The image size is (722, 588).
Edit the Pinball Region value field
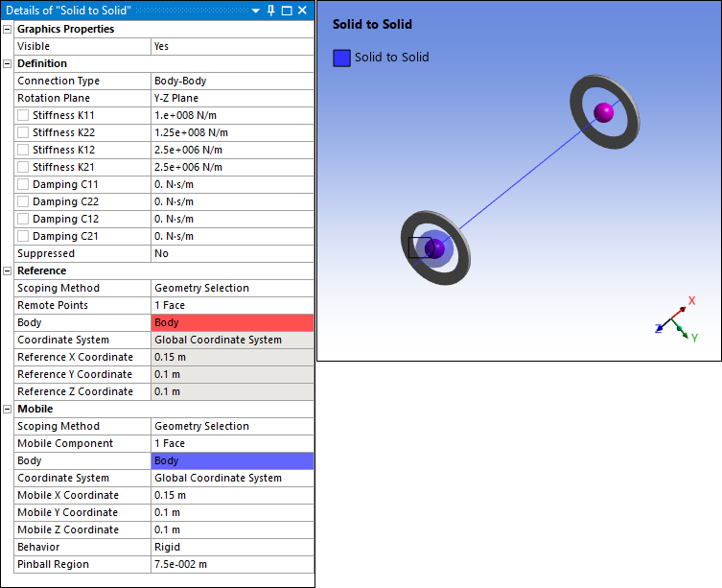point(231,564)
